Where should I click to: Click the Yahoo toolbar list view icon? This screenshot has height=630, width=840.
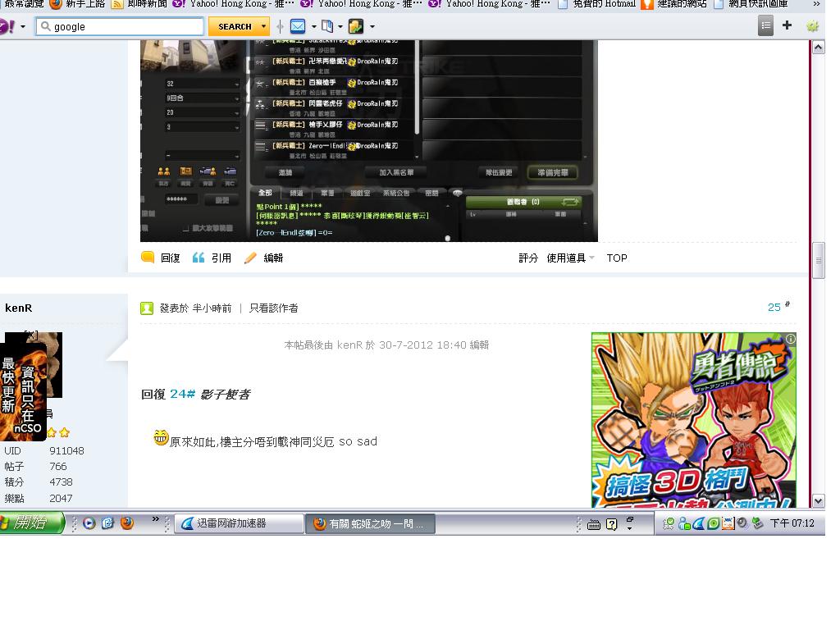(765, 25)
